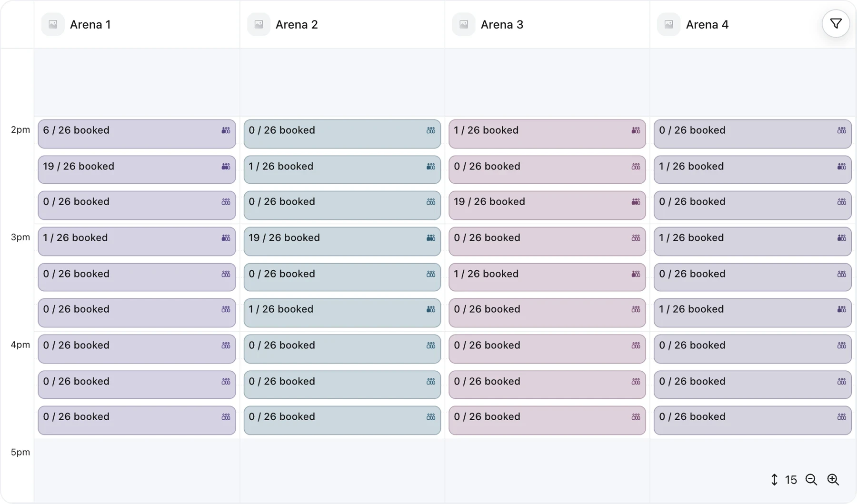Open Arena 1 slot with 6 / 26 booked

click(137, 134)
